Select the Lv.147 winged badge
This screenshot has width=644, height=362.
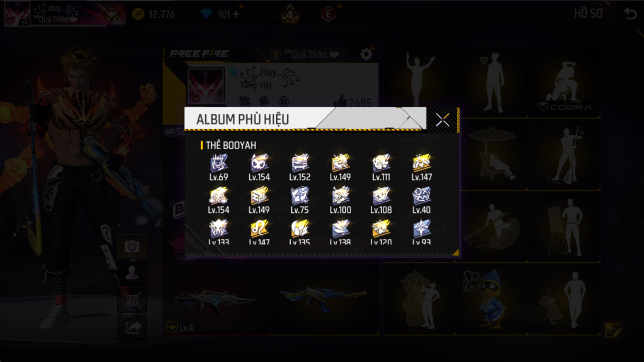(x=422, y=168)
